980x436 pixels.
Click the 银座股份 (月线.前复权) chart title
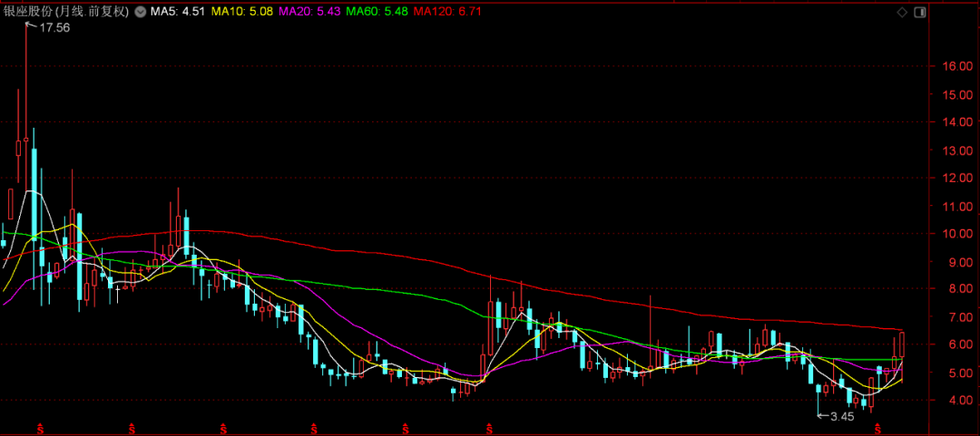[x=65, y=12]
